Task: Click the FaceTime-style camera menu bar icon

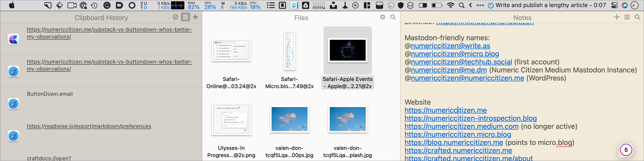Action: [x=72, y=5]
